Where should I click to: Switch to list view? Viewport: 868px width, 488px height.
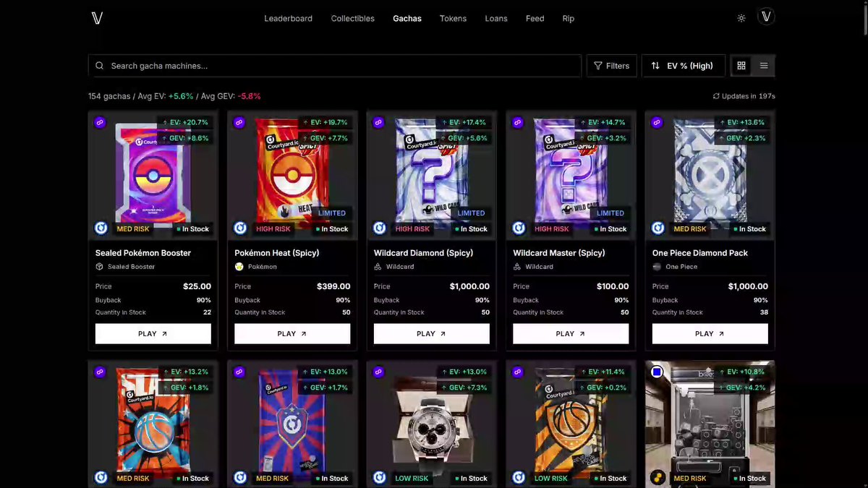pyautogui.click(x=764, y=66)
